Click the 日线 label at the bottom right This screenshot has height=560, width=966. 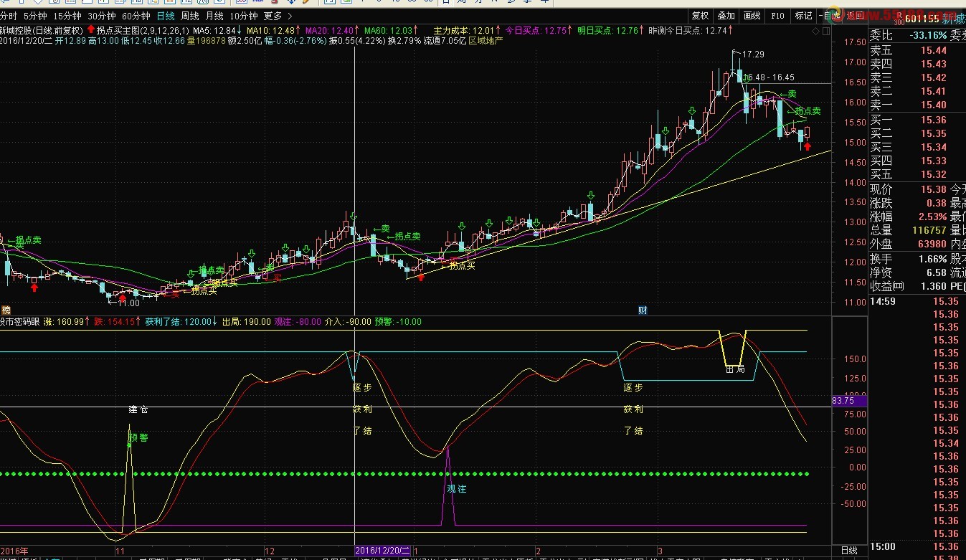pyautogui.click(x=848, y=550)
